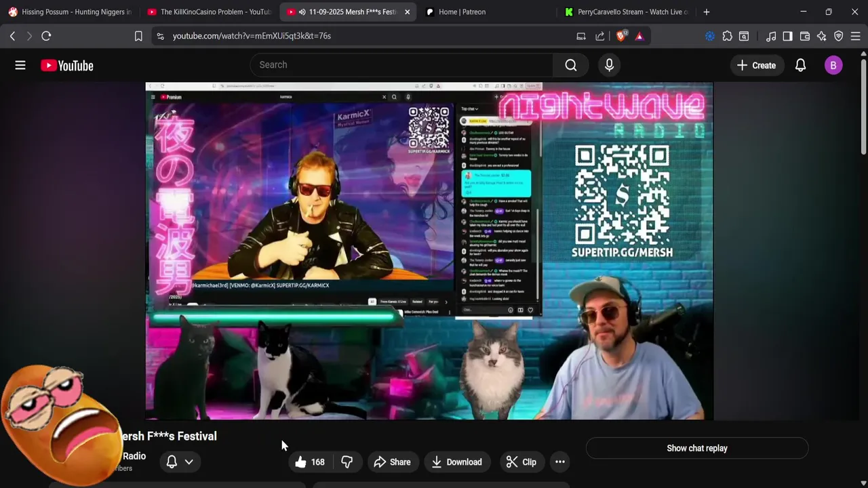
Task: Like the video showing 168 likes
Action: 310,462
